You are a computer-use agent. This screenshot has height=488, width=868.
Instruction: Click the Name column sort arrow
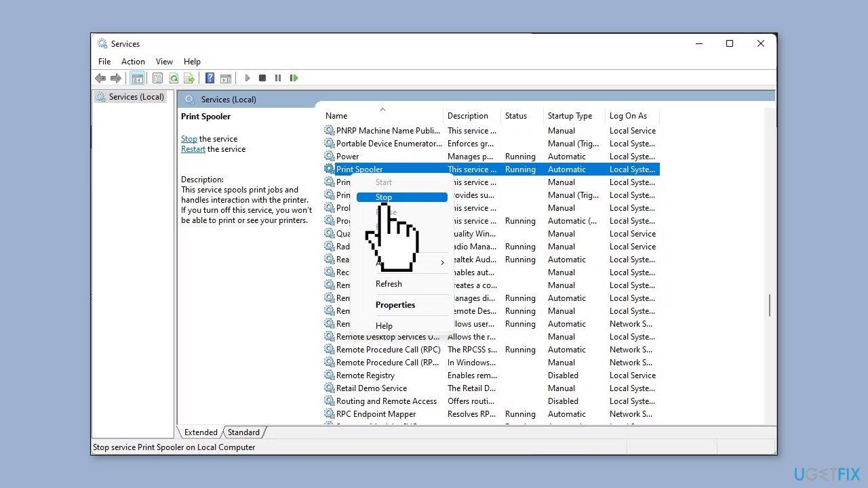382,109
